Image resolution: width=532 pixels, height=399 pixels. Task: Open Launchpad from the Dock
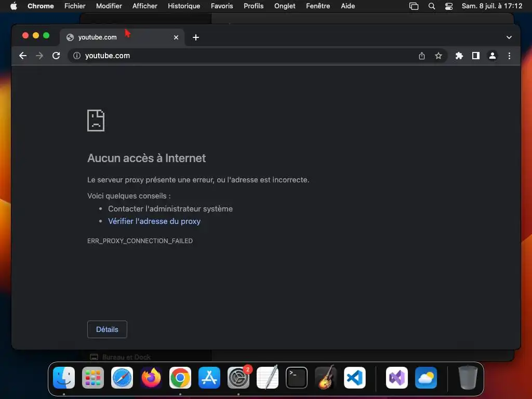93,378
